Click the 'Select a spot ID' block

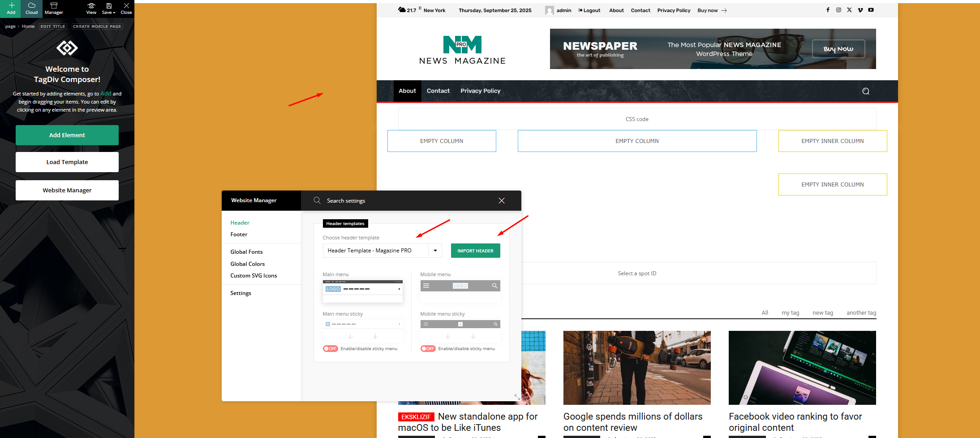(637, 273)
